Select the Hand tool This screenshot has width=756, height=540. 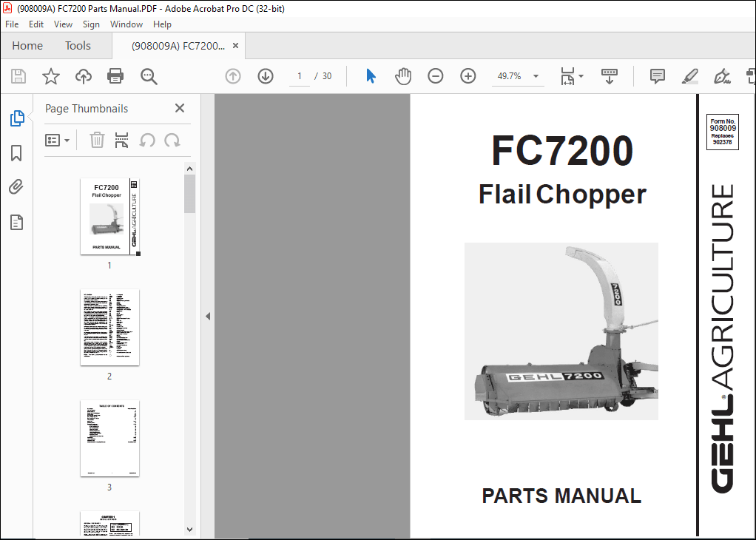coord(403,75)
